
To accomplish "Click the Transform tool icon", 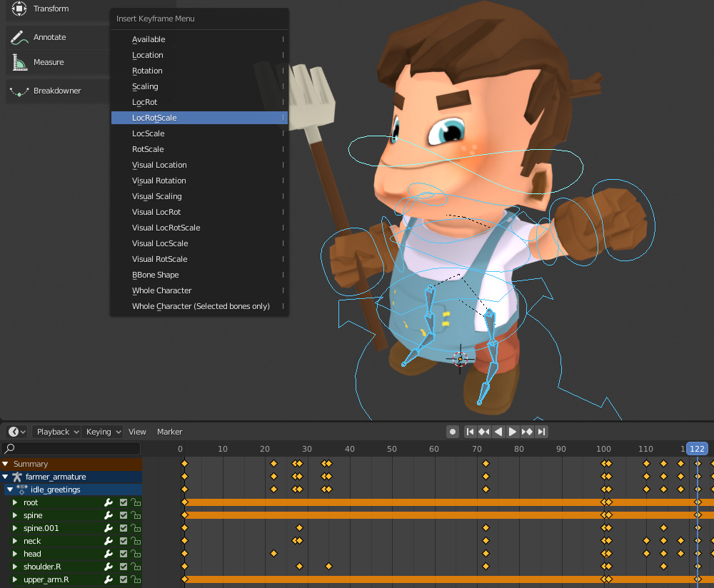I will point(19,9).
